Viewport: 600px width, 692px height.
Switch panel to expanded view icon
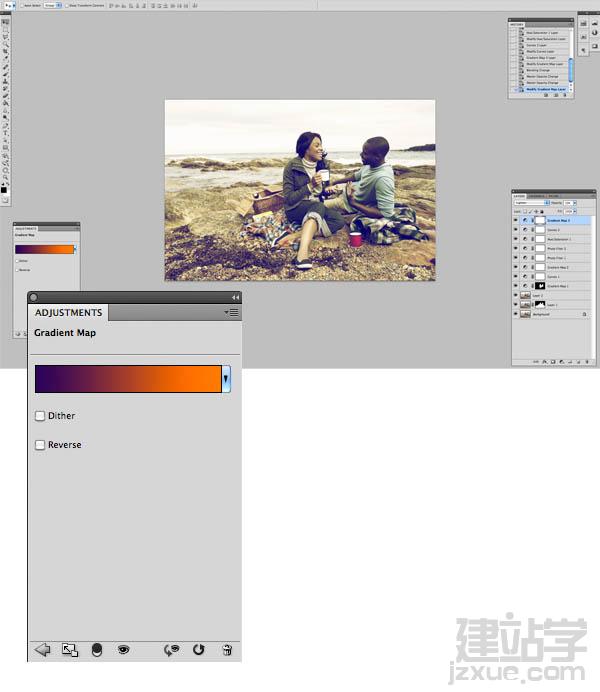click(70, 650)
